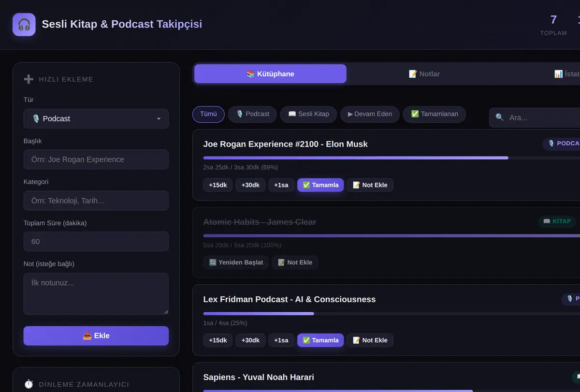Viewport: 580px width, 392px height.
Task: Show Tamamlanan items filter
Action: tap(435, 114)
